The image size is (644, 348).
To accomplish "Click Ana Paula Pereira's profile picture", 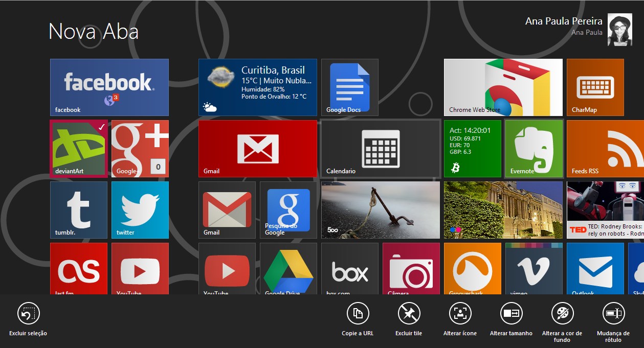I will 619,29.
